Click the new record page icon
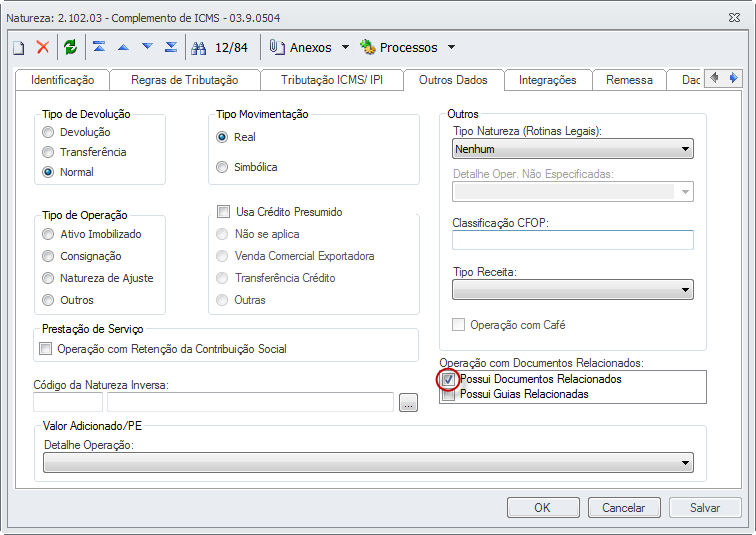The image size is (756, 535). [18, 47]
